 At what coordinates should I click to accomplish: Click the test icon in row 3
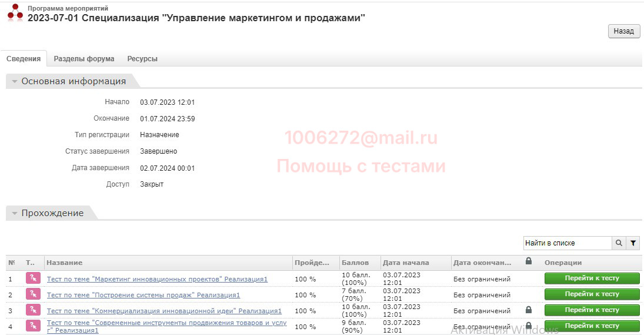(x=33, y=310)
